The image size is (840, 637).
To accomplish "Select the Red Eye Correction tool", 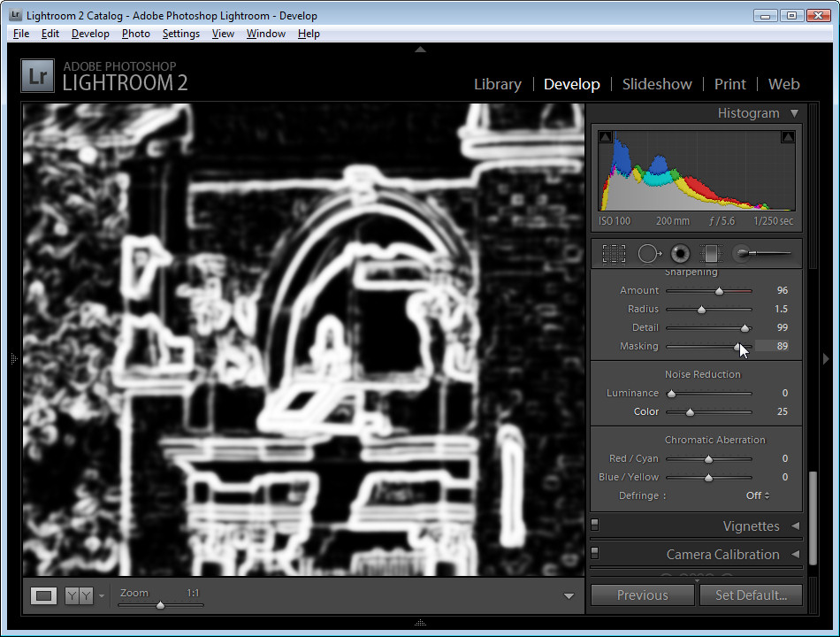I will click(x=680, y=254).
